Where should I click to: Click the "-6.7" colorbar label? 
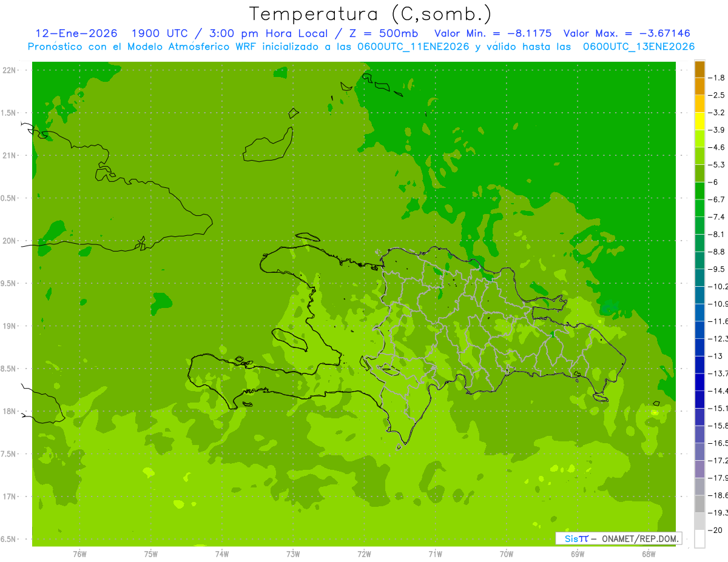[x=716, y=199]
